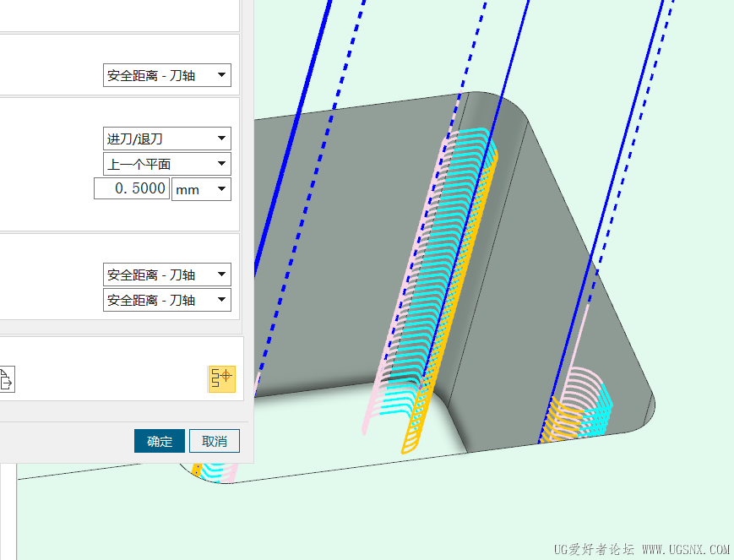Click the WWW.UGSNX.COM watermark text
The height and width of the screenshot is (560, 734).
pyautogui.click(x=685, y=546)
